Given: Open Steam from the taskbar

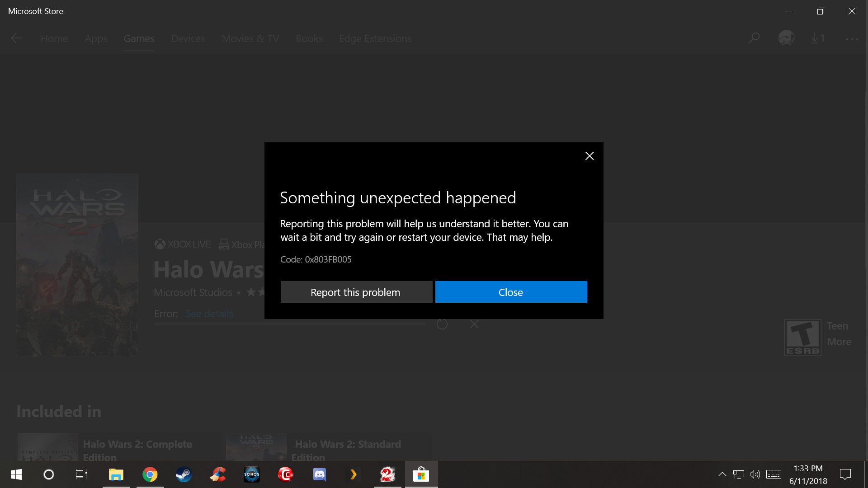Looking at the screenshot, I should tap(184, 474).
